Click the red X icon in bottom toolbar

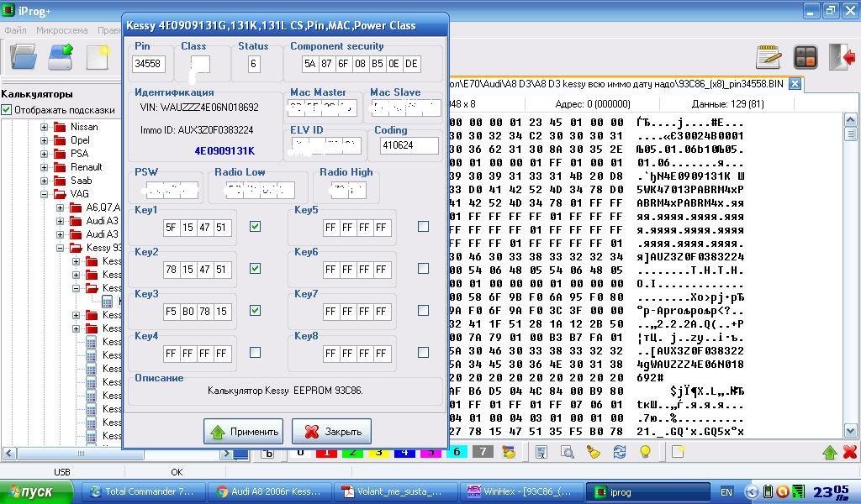point(849,452)
